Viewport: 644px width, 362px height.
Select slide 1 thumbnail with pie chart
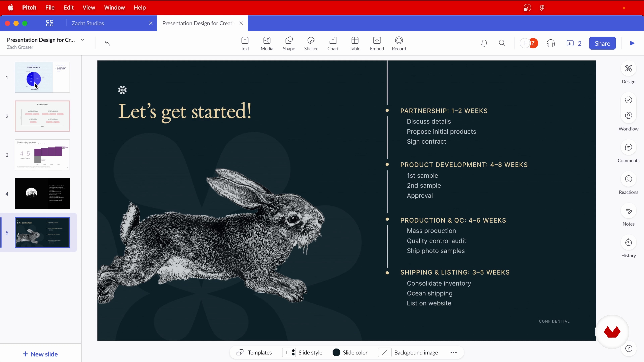(x=42, y=77)
